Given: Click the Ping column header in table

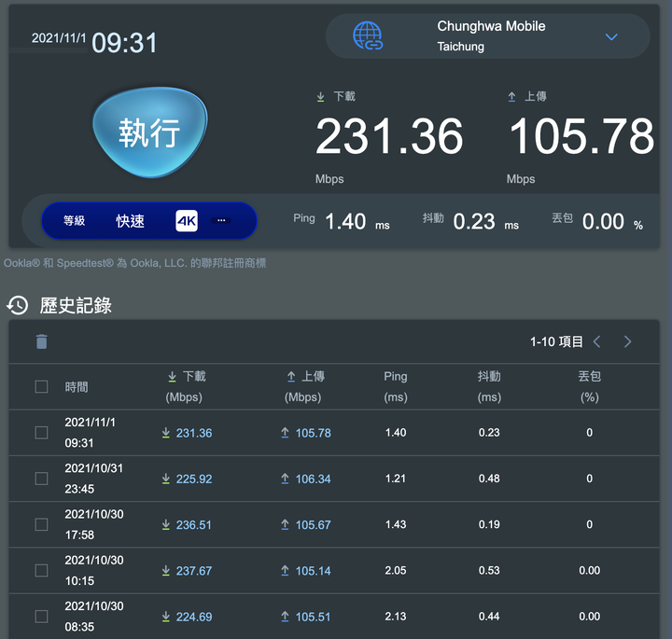Looking at the screenshot, I should [396, 387].
